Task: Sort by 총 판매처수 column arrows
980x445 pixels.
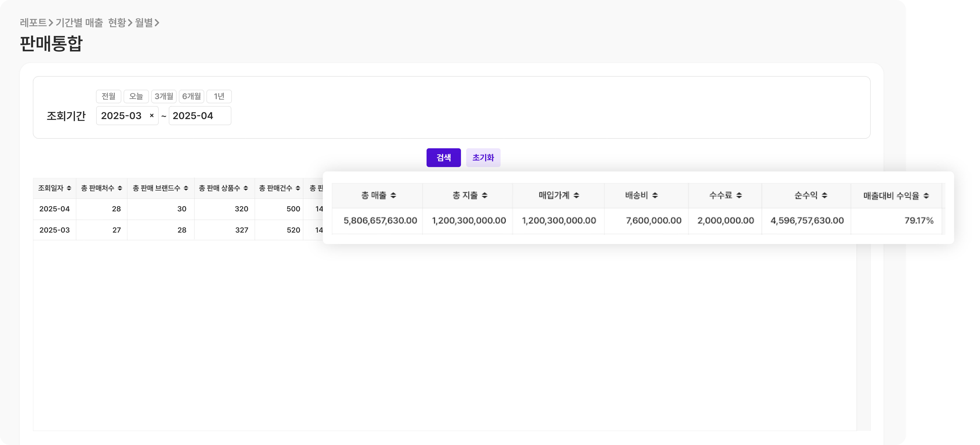Action: pos(120,188)
